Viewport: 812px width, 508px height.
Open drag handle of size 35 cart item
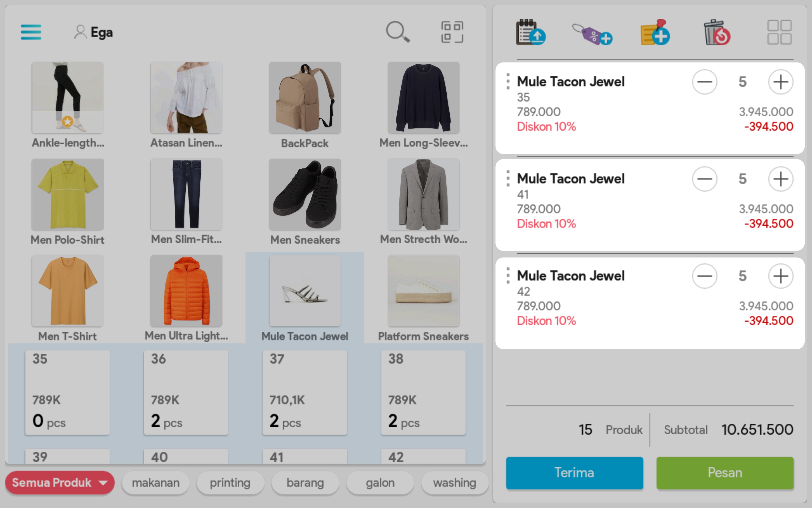pyautogui.click(x=508, y=82)
